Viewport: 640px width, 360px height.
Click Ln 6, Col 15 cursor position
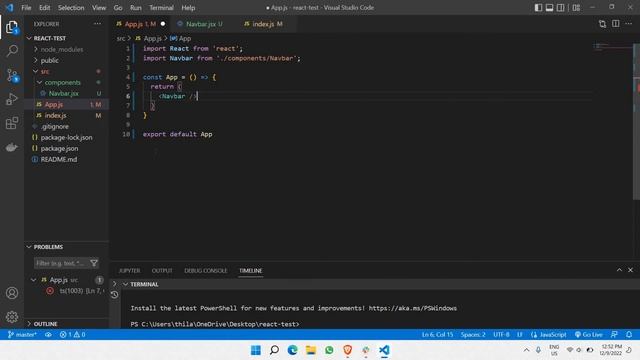click(437, 334)
